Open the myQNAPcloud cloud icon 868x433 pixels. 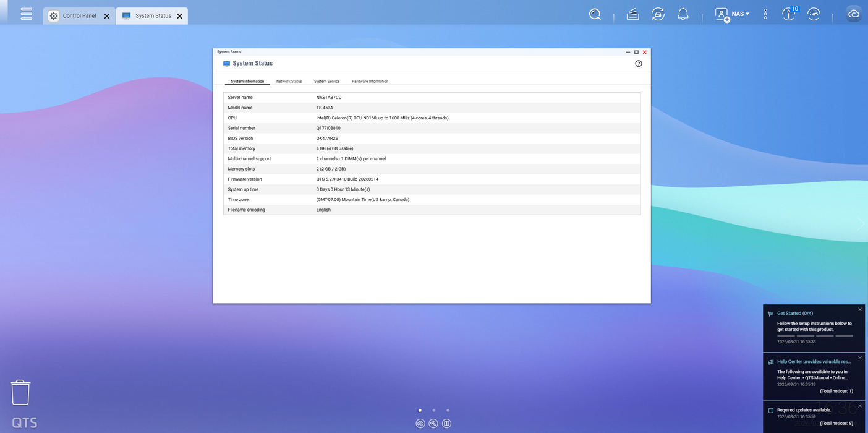click(854, 14)
